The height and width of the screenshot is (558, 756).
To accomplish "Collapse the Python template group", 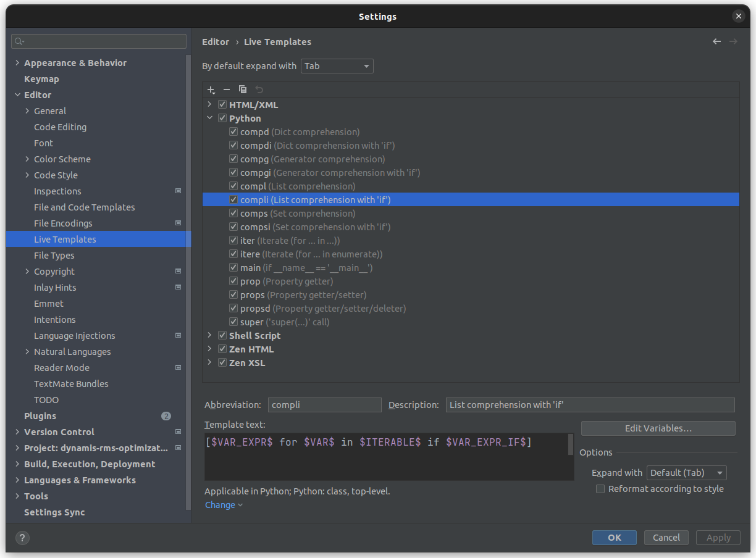I will coord(210,118).
